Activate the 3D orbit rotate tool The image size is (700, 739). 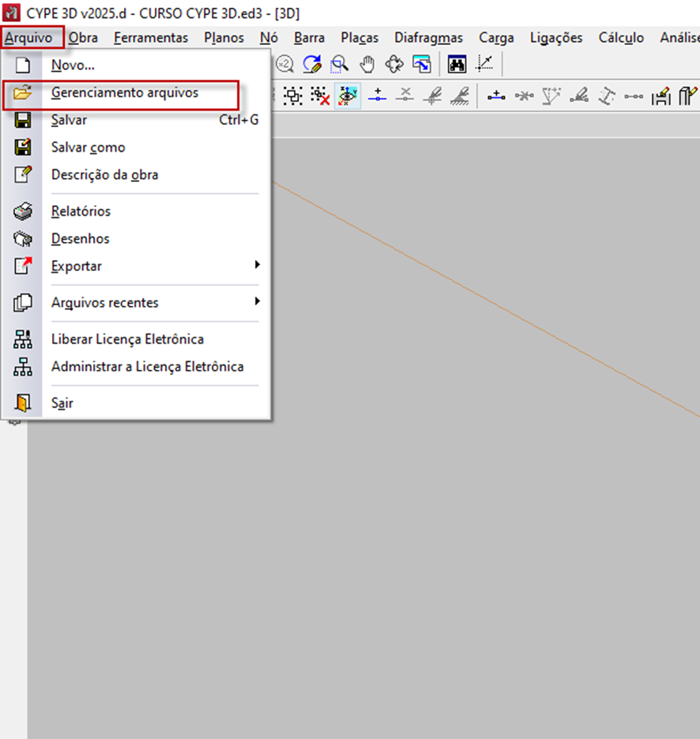tap(394, 64)
